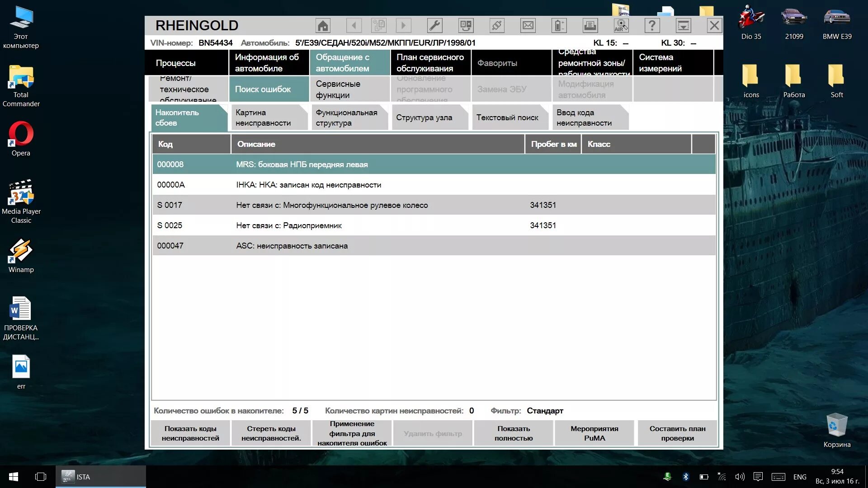Open the Windows Start button
Viewport: 868px width, 488px height.
tap(14, 477)
